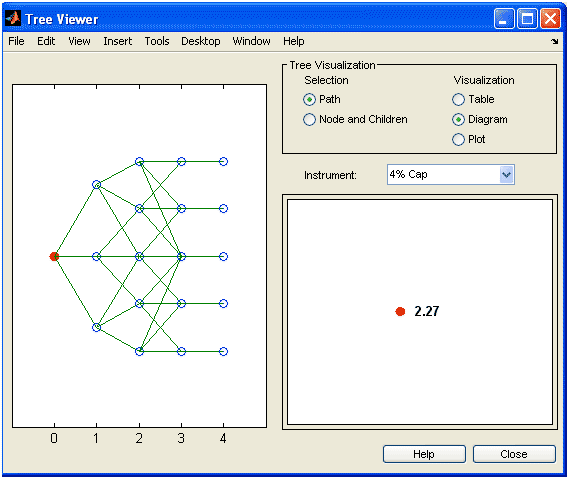The height and width of the screenshot is (479, 569).
Task: Select the top tree node at time 1
Action: coord(96,185)
